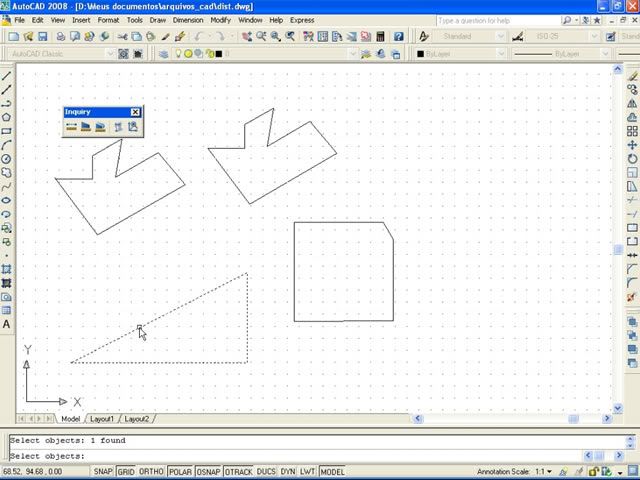Image resolution: width=640 pixels, height=480 pixels.
Task: Toggle DYN dynamic input in status bar
Action: (288, 472)
